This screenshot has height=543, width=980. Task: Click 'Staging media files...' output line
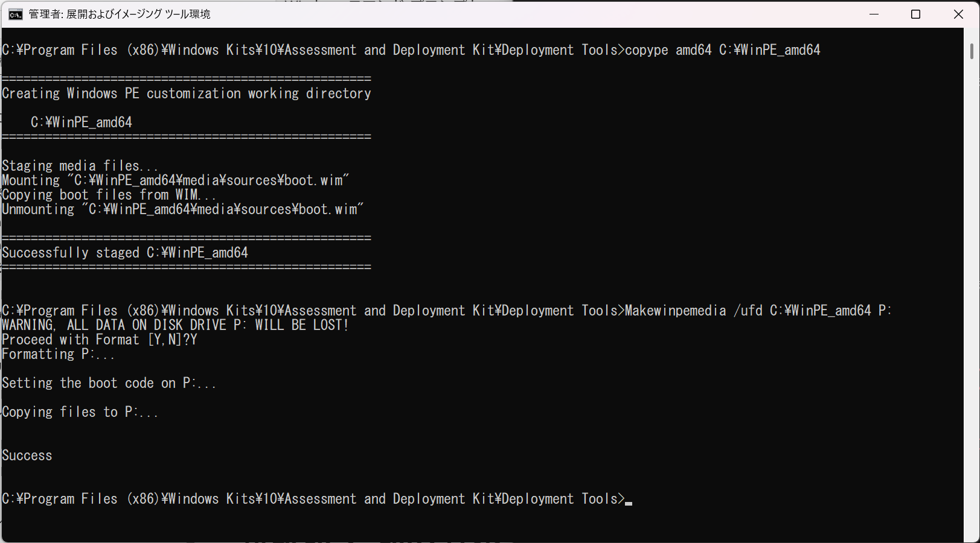click(80, 166)
